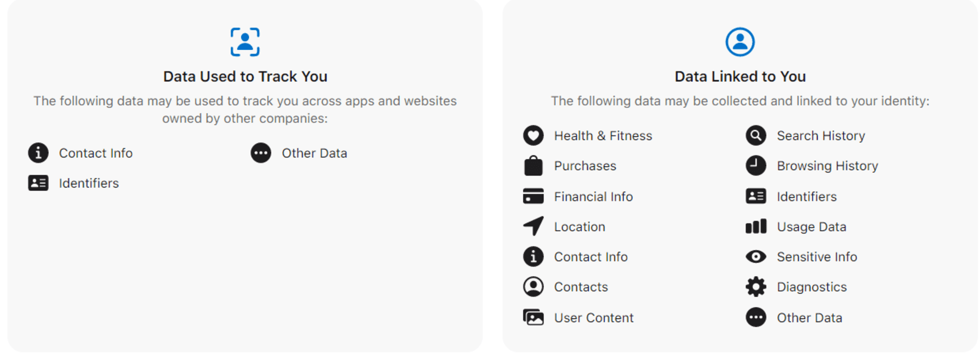Click Contact Info label in the tracking panel
The width and height of the screenshot is (980, 361).
(96, 153)
